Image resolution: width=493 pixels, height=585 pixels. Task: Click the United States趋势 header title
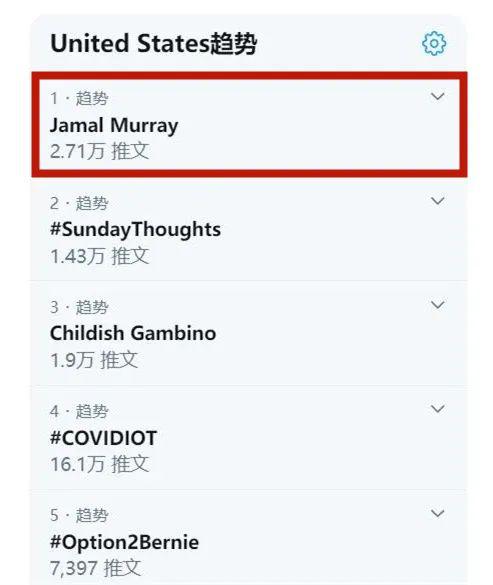153,44
